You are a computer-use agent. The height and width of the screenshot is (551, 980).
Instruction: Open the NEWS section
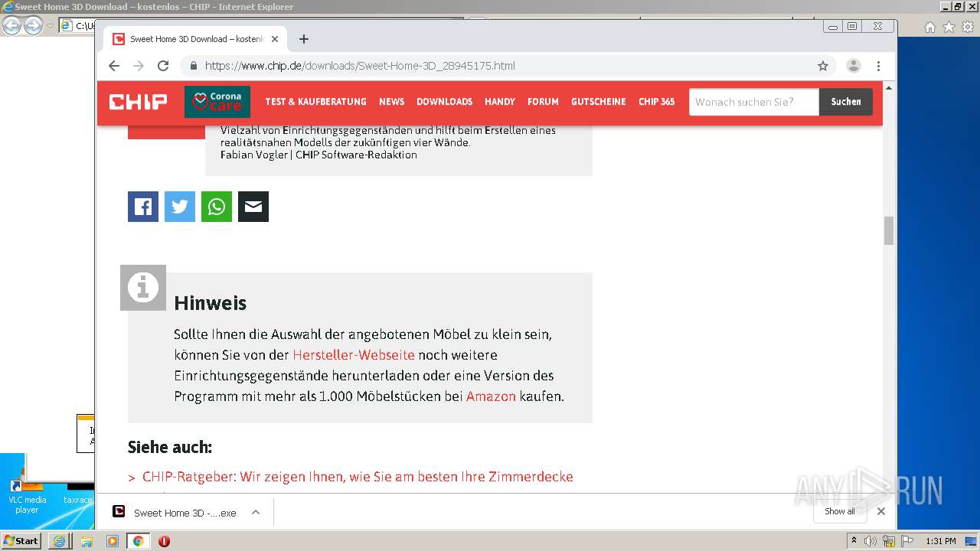(391, 102)
